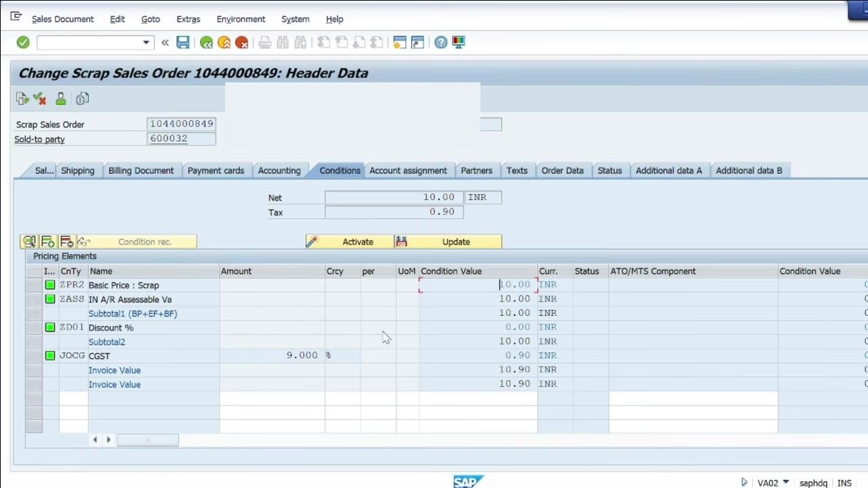
Task: Click the red Cancel icon
Action: (241, 43)
